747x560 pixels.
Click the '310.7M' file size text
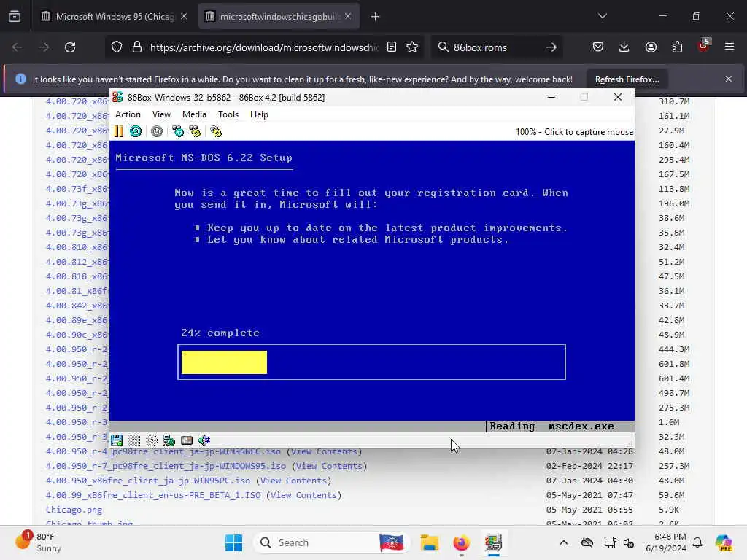pos(674,101)
